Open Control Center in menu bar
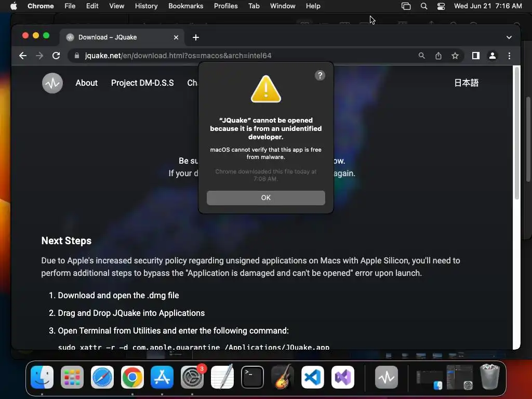The height and width of the screenshot is (399, 532). [x=441, y=6]
